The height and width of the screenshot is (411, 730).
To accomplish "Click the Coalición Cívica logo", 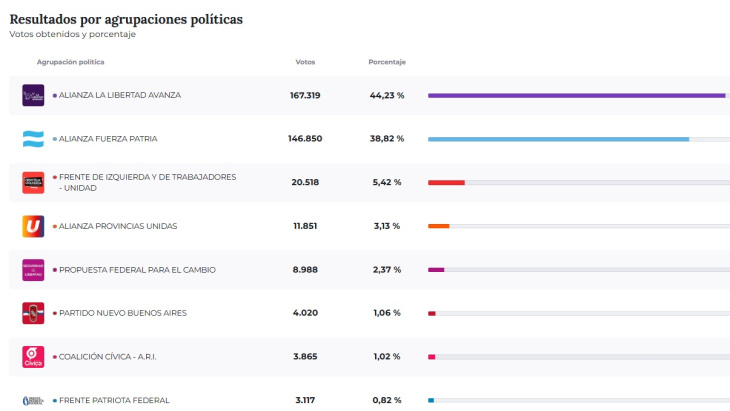I will [x=33, y=357].
